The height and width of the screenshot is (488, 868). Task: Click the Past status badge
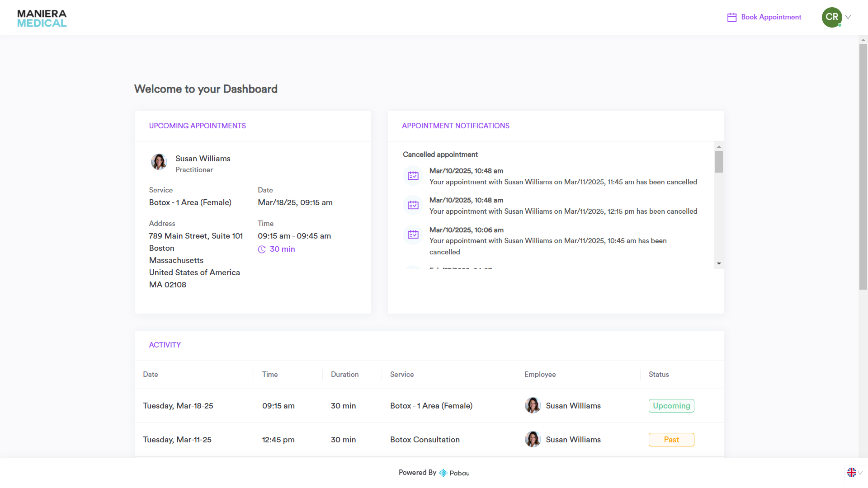tap(671, 440)
